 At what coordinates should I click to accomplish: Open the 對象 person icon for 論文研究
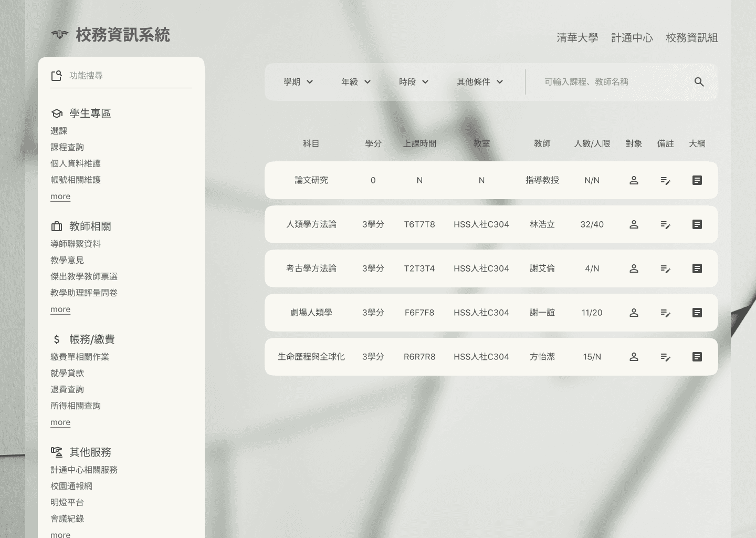point(634,180)
